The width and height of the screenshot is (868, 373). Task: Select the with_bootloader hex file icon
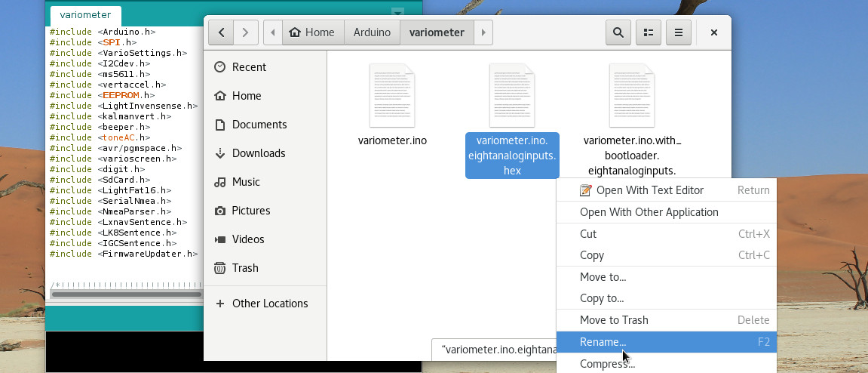[632, 96]
